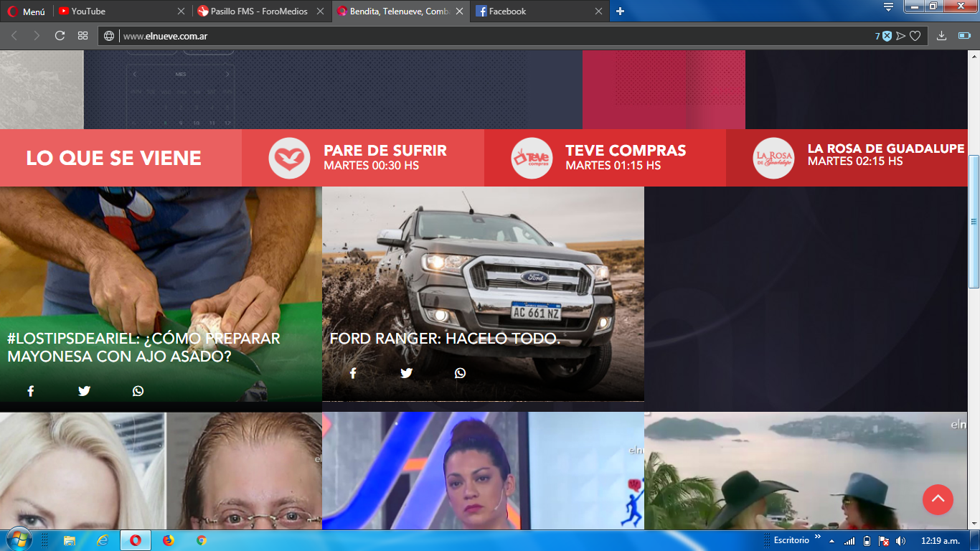Click the LO QUE SE VIENE heading

coord(113,159)
